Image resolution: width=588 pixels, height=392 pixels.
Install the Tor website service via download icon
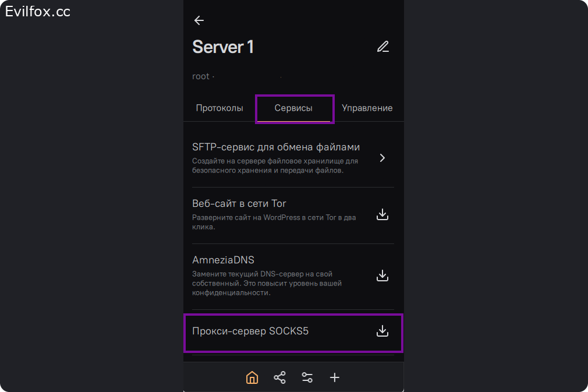pyautogui.click(x=382, y=215)
